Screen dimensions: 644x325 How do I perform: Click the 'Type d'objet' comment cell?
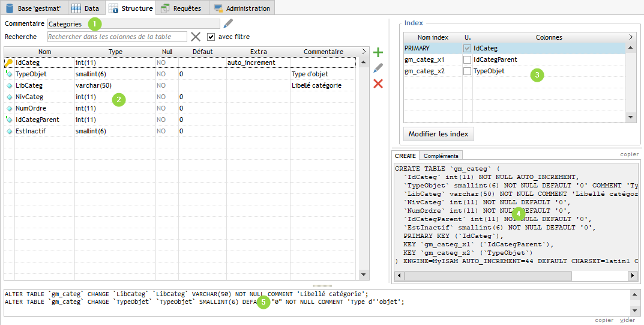point(324,74)
